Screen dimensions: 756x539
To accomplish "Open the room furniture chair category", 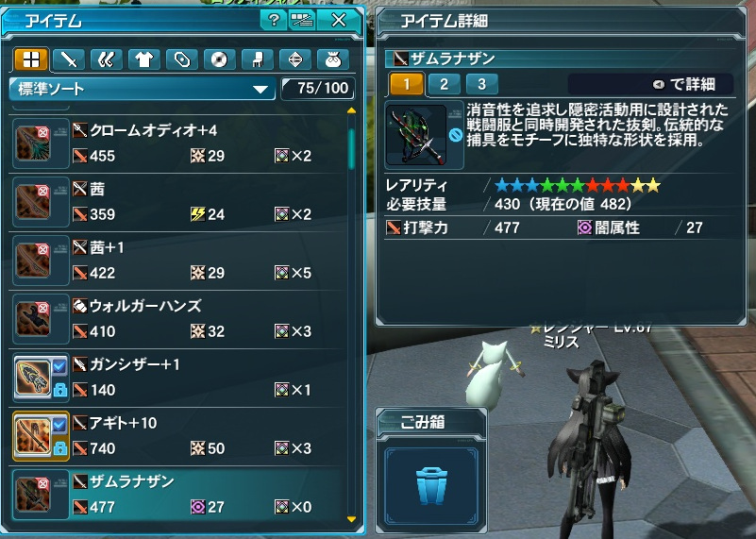I will tap(258, 59).
